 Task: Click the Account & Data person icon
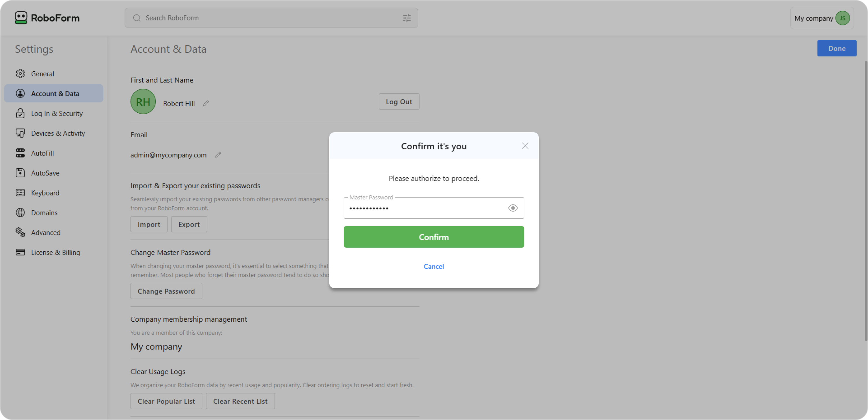pyautogui.click(x=20, y=93)
